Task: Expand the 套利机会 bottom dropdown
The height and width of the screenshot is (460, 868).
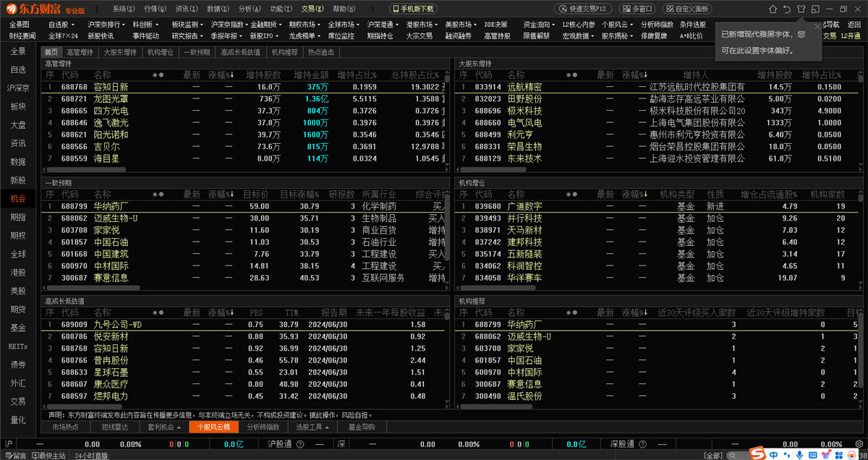Action: 161,427
